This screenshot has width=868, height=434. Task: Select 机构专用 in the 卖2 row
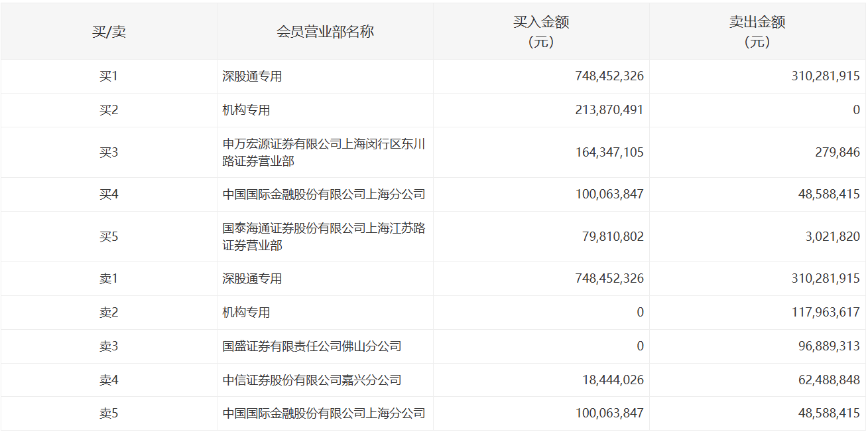pyautogui.click(x=246, y=313)
